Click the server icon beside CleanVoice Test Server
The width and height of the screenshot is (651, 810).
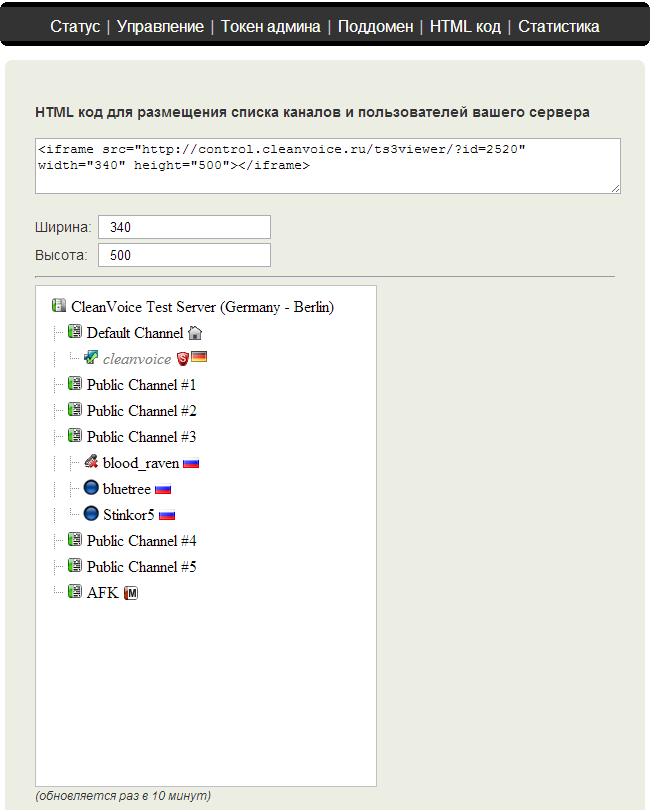pyautogui.click(x=59, y=307)
